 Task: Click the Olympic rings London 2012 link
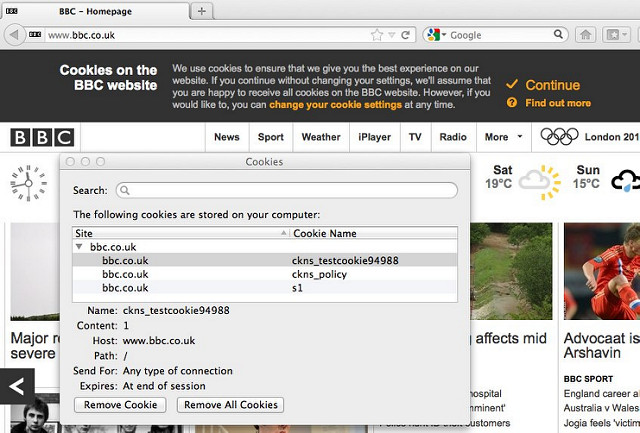pyautogui.click(x=589, y=137)
